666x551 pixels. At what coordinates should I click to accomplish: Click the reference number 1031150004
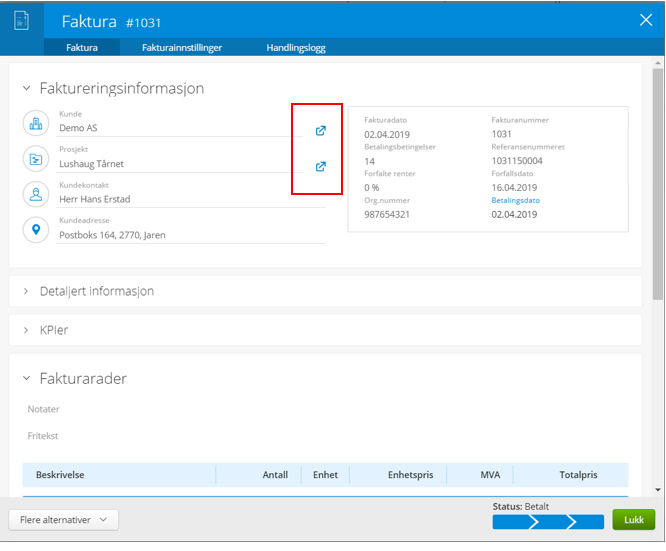point(517,161)
